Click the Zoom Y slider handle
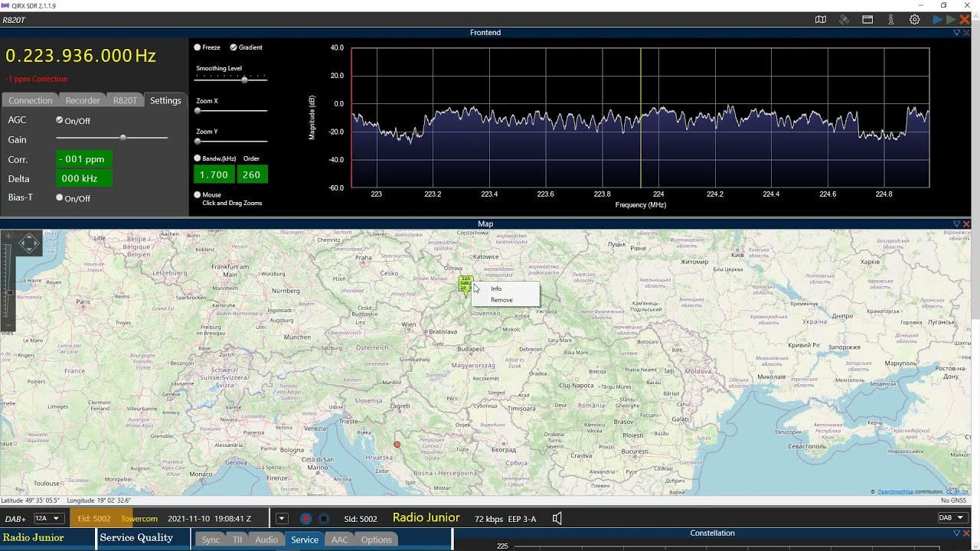This screenshot has width=980, height=551. click(198, 142)
